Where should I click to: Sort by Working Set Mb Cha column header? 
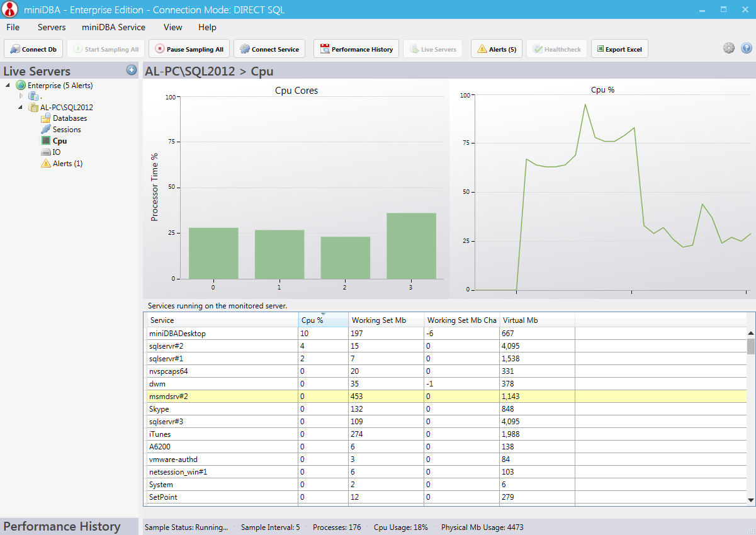462,320
